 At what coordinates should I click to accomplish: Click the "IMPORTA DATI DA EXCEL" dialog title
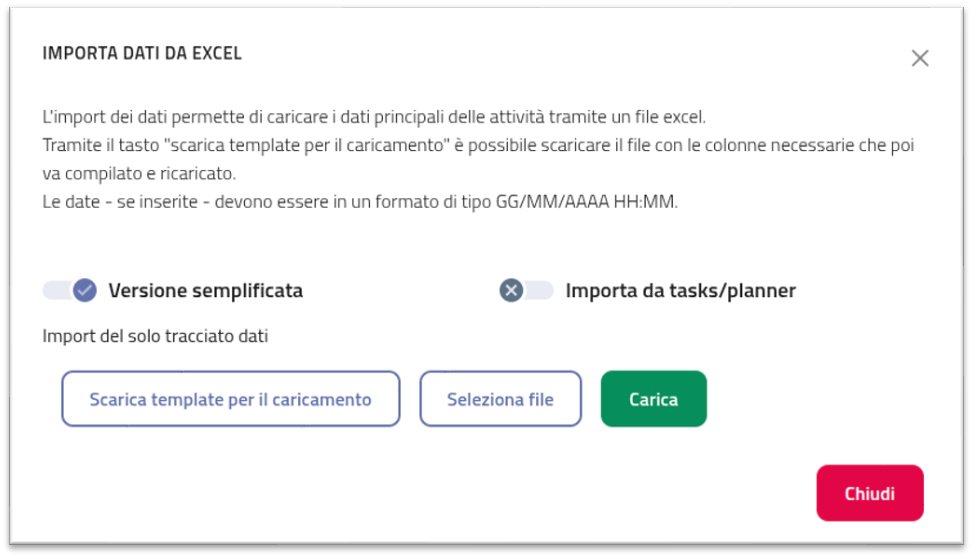point(142,53)
